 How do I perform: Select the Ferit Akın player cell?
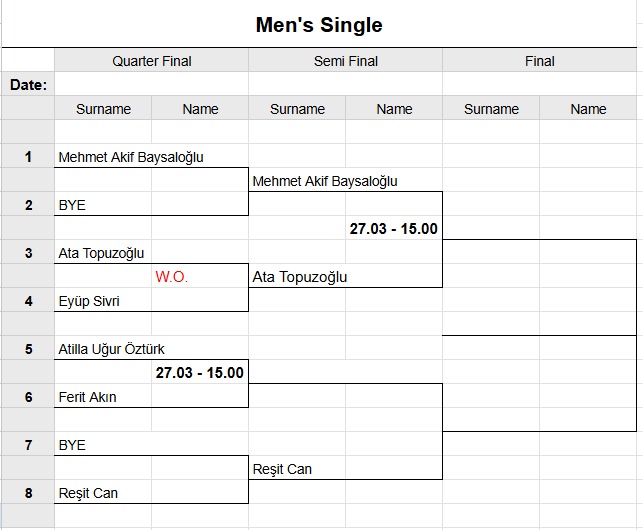(x=88, y=397)
